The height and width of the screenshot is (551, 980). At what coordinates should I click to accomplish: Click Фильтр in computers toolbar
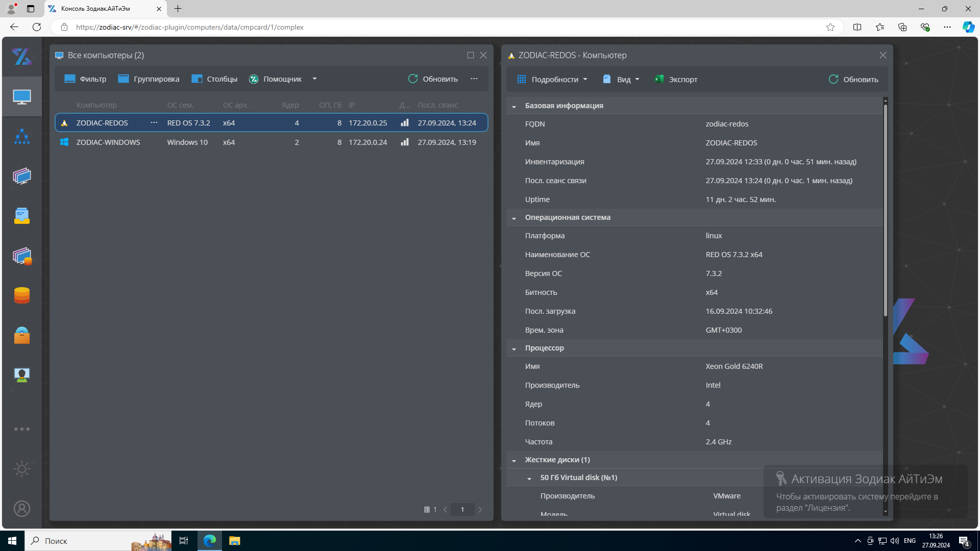pyautogui.click(x=85, y=79)
